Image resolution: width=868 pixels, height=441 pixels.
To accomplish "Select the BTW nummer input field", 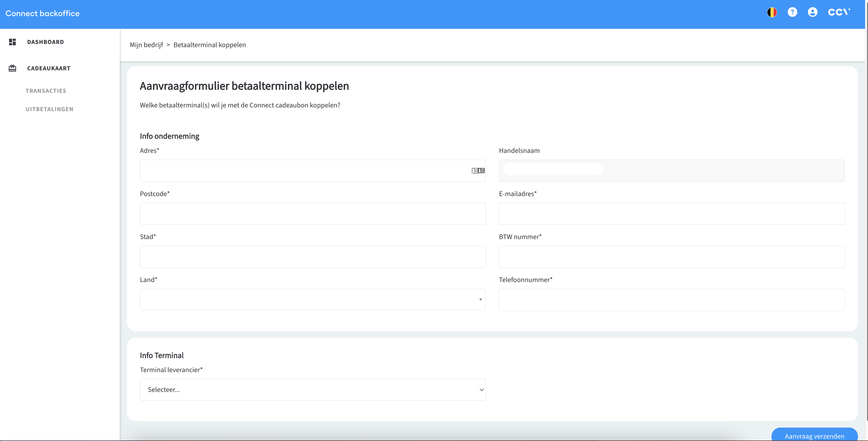I will click(x=671, y=257).
